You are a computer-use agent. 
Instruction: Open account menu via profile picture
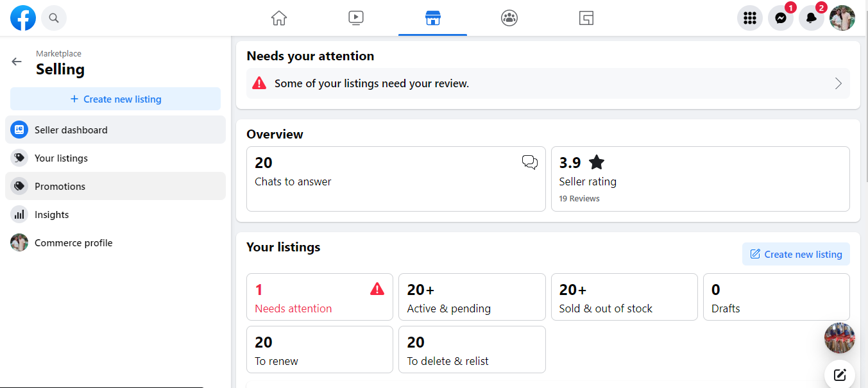pos(842,18)
